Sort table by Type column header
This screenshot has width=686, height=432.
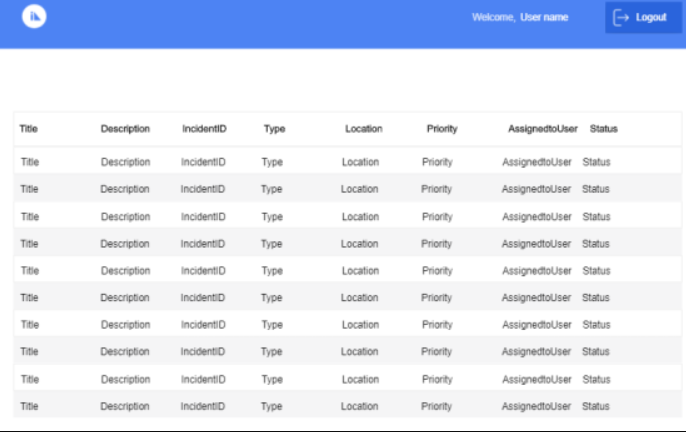274,129
